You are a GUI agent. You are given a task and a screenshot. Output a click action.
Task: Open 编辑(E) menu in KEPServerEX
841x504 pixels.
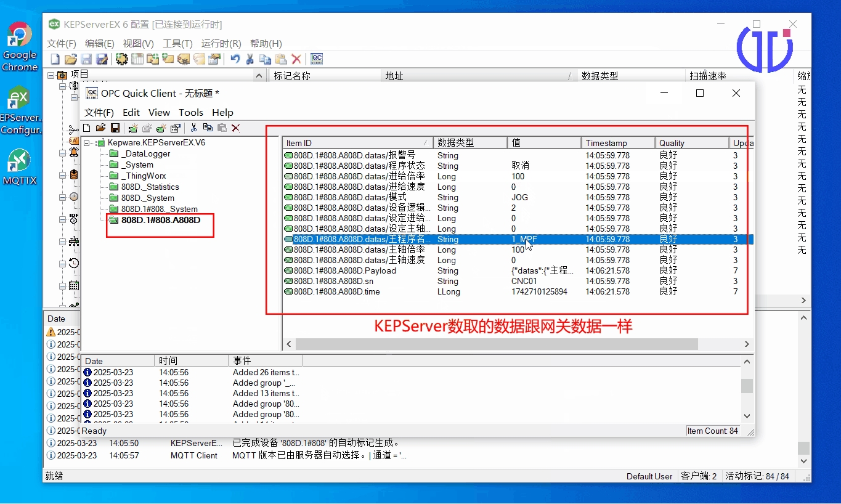pos(100,44)
